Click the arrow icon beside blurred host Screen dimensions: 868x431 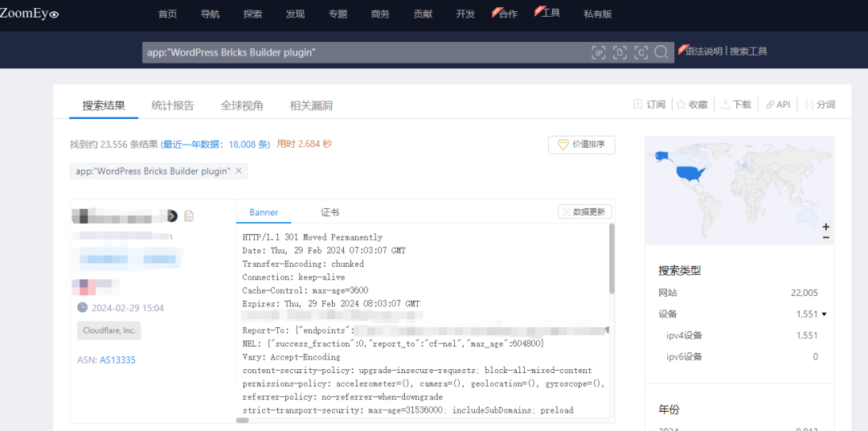point(173,216)
